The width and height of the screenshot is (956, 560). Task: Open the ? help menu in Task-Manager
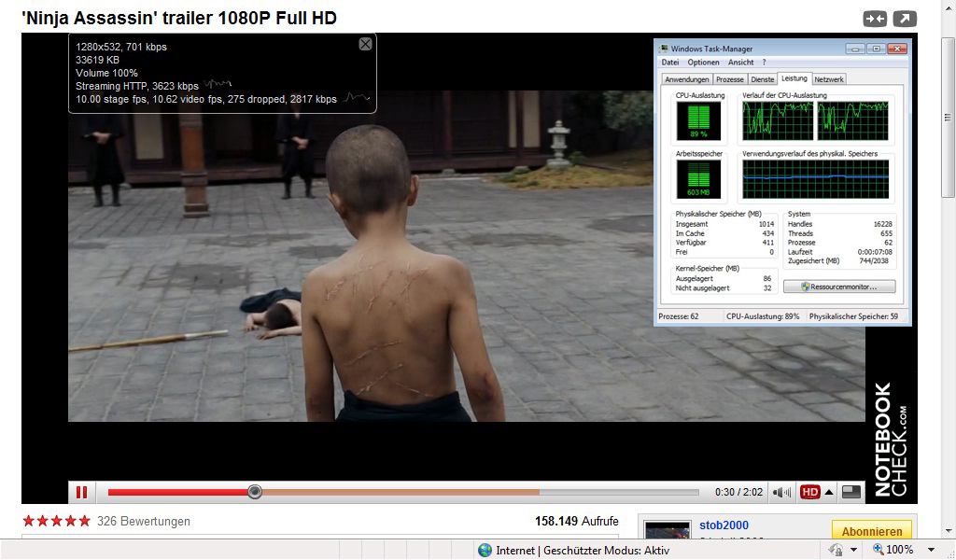764,63
